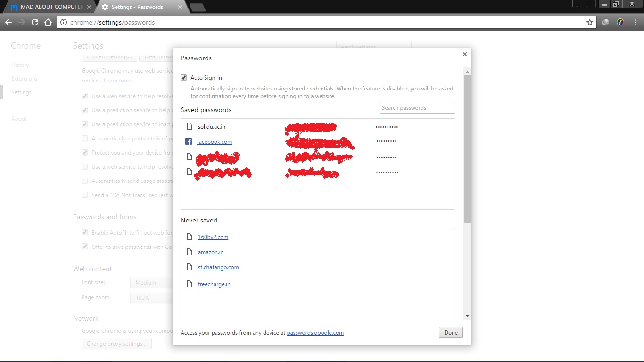Click the Change proxy settings button

(x=117, y=344)
